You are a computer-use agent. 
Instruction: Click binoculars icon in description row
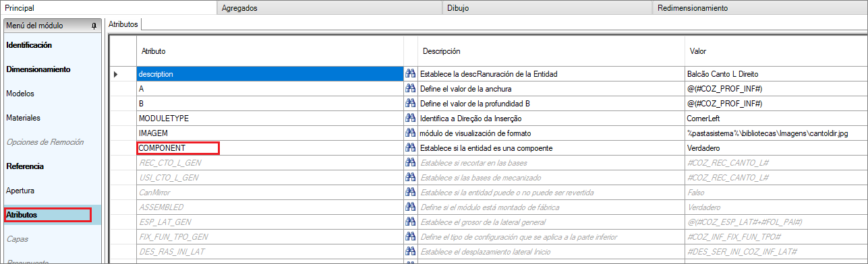pos(410,74)
